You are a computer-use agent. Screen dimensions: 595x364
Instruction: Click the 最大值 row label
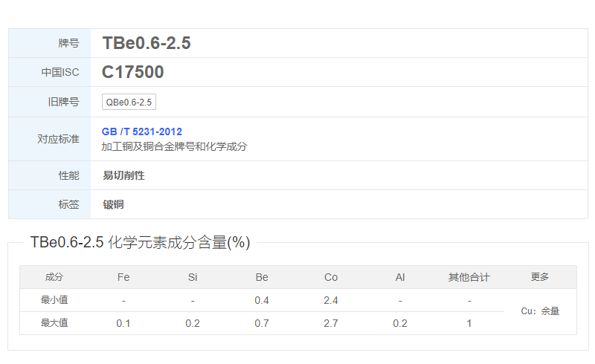(x=54, y=323)
